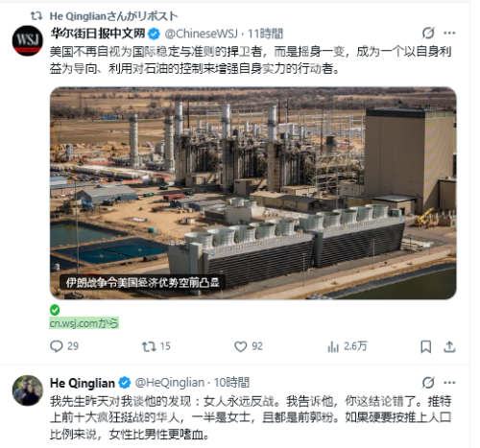Image resolution: width=480 pixels, height=448 pixels.
Task: Open He Qinglian's profile avatar
Action: point(28,390)
